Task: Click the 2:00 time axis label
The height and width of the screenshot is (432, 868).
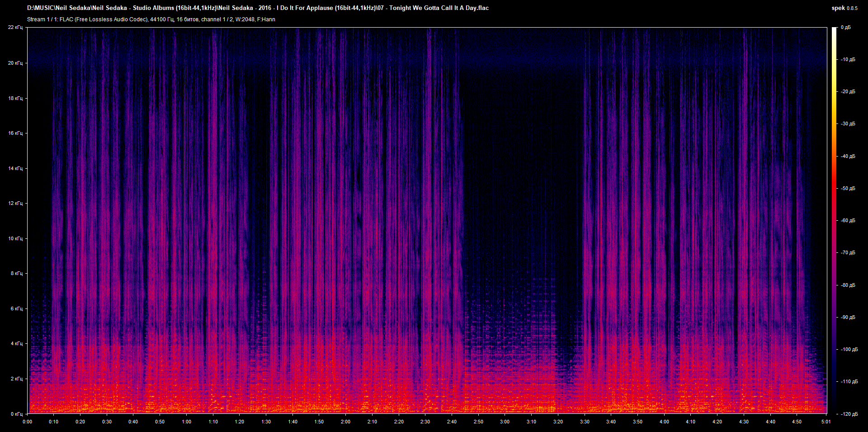Action: click(x=345, y=422)
